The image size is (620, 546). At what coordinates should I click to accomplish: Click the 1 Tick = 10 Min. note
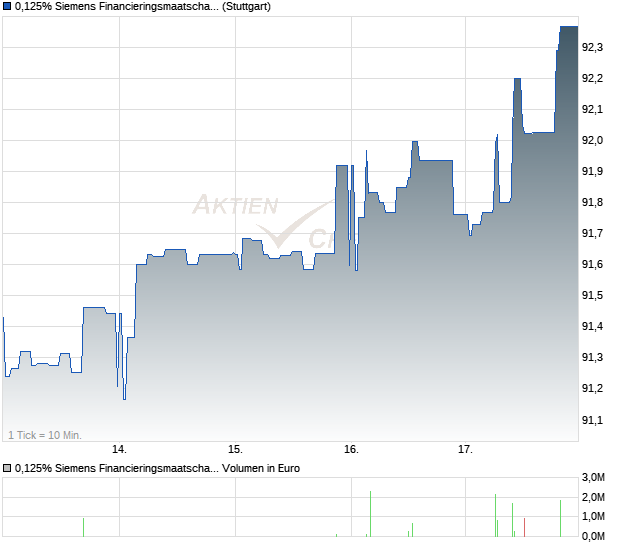tap(45, 435)
